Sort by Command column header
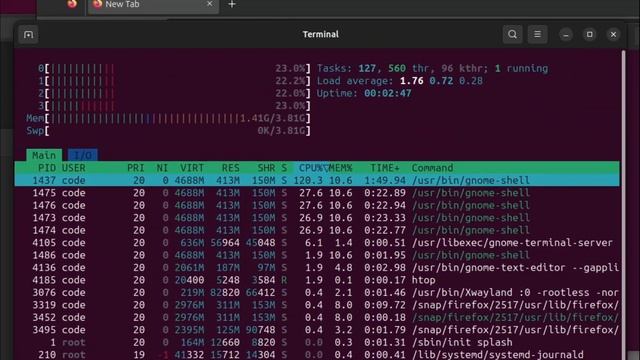 coord(432,168)
